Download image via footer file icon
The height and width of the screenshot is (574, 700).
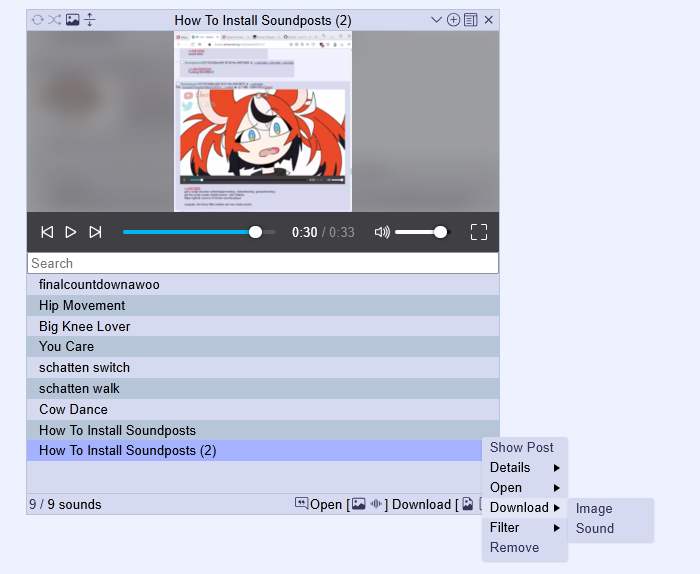(467, 504)
